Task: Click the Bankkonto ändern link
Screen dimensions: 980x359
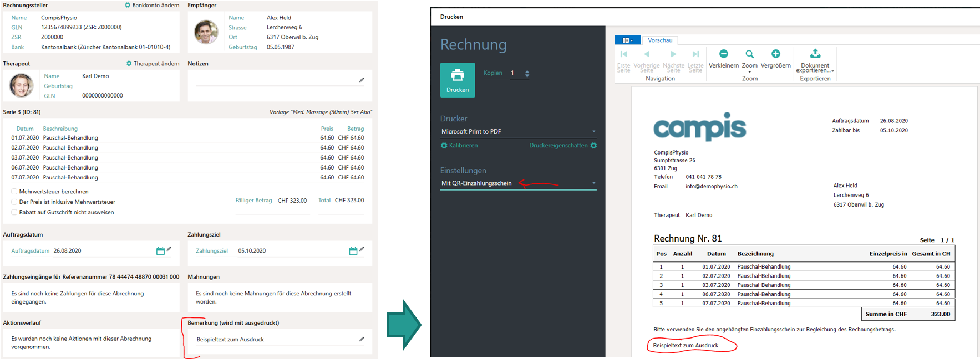Action: coord(152,5)
